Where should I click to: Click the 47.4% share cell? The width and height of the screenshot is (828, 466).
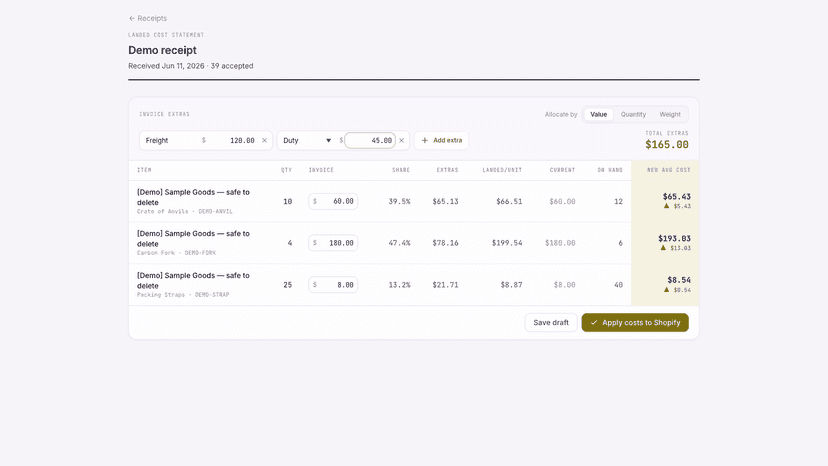click(x=399, y=243)
